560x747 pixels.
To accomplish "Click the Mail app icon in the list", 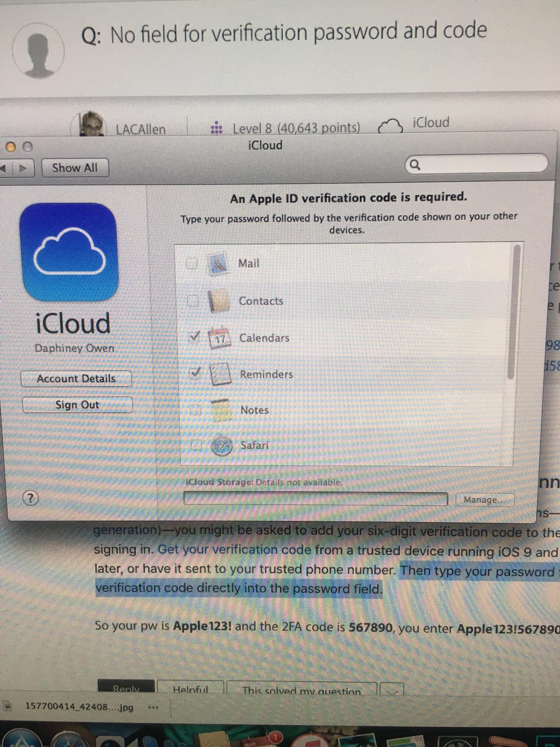I will click(218, 263).
